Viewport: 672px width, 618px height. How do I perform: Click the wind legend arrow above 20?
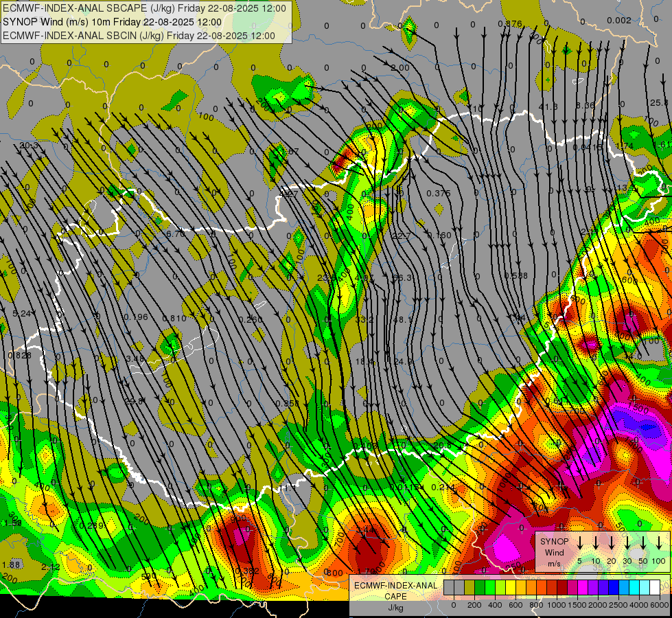[612, 542]
